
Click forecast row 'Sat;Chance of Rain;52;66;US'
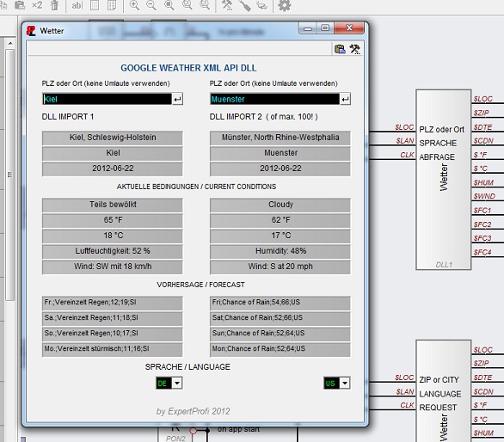[x=280, y=318]
